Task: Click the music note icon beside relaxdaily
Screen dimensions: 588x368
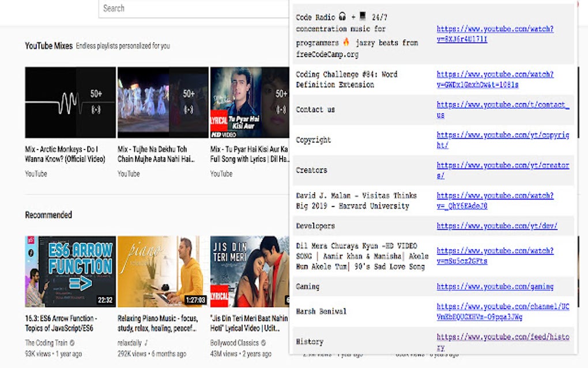Action: point(146,343)
